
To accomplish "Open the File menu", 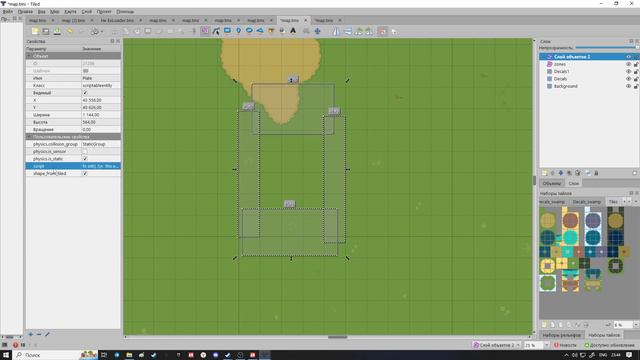I will click(x=8, y=12).
